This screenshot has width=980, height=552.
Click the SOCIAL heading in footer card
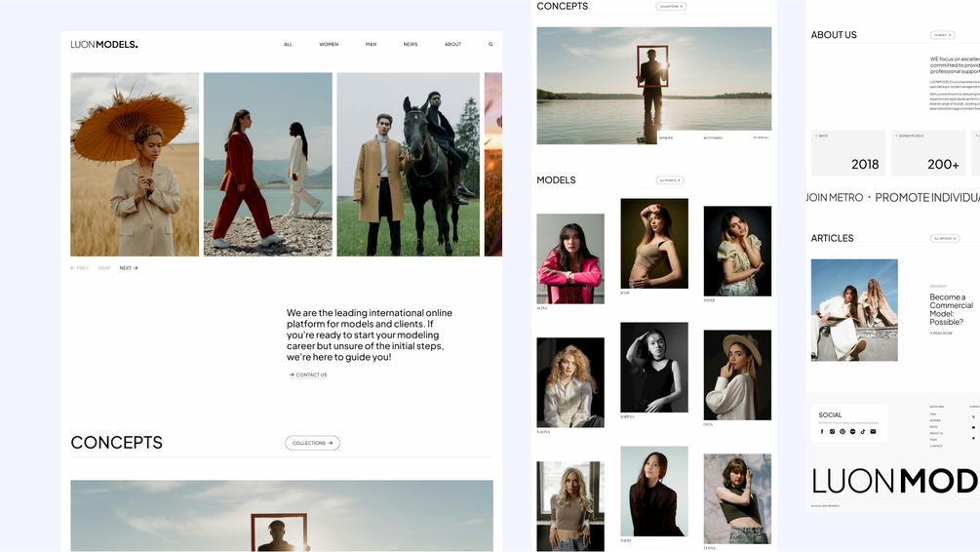coord(830,415)
